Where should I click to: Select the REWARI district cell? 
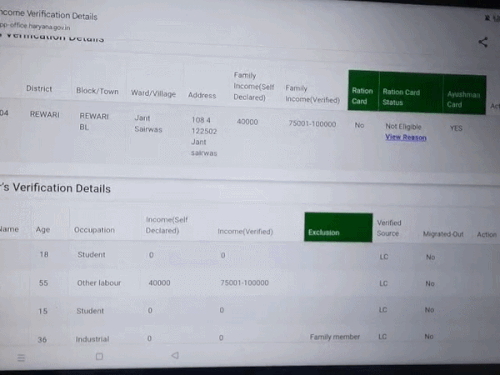[45, 114]
